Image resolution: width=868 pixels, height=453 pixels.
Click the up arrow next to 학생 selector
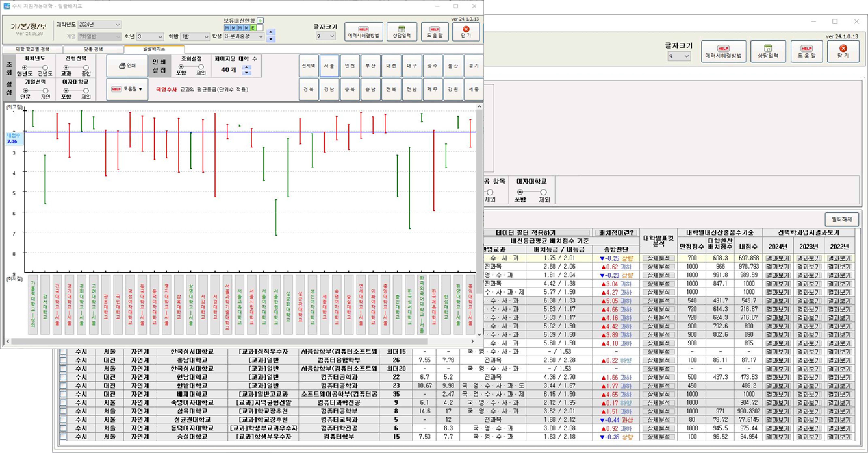[271, 32]
